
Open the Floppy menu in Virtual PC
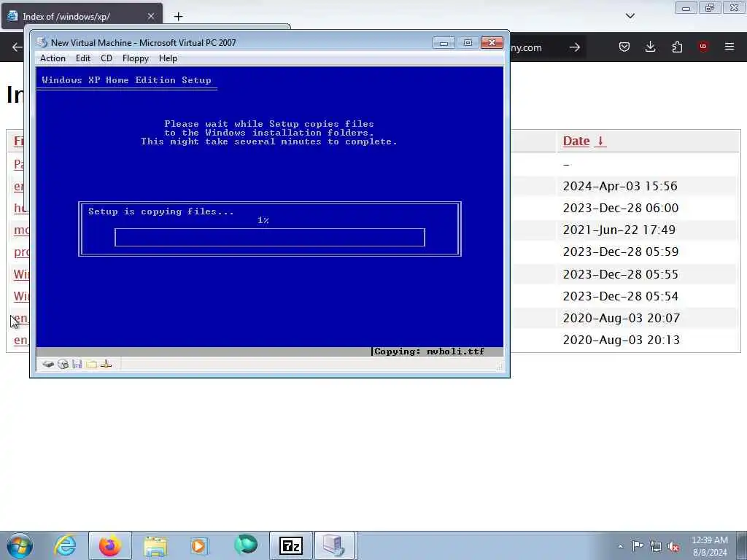pos(135,58)
